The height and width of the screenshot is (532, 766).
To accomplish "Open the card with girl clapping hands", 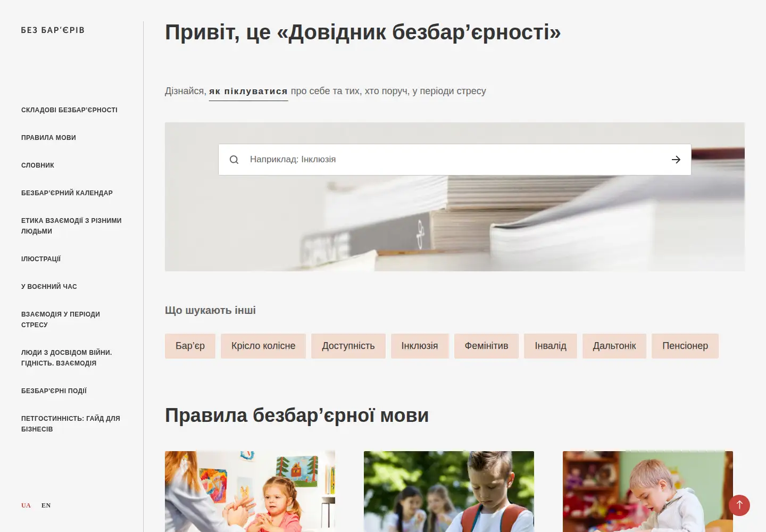I will pyautogui.click(x=250, y=492).
